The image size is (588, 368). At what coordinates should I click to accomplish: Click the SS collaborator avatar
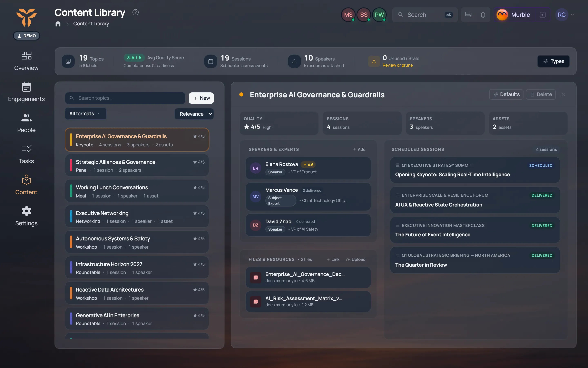364,15
